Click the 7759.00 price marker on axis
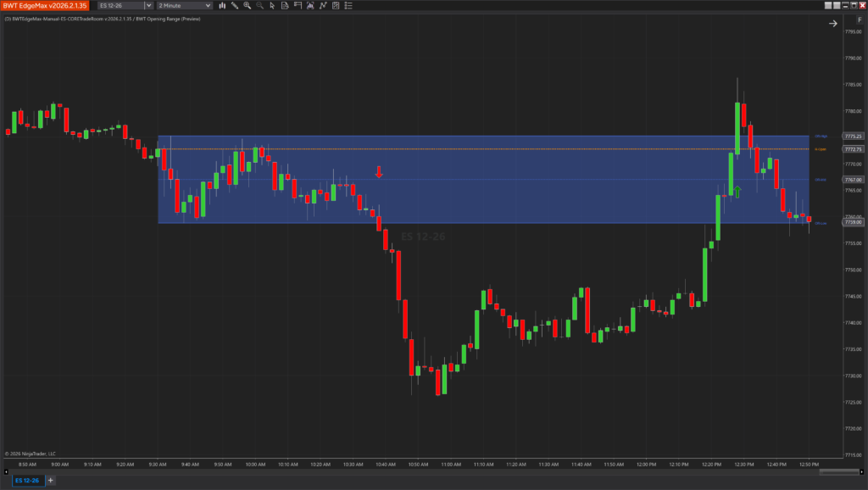Screen dimensions: 868x490 (x=853, y=222)
